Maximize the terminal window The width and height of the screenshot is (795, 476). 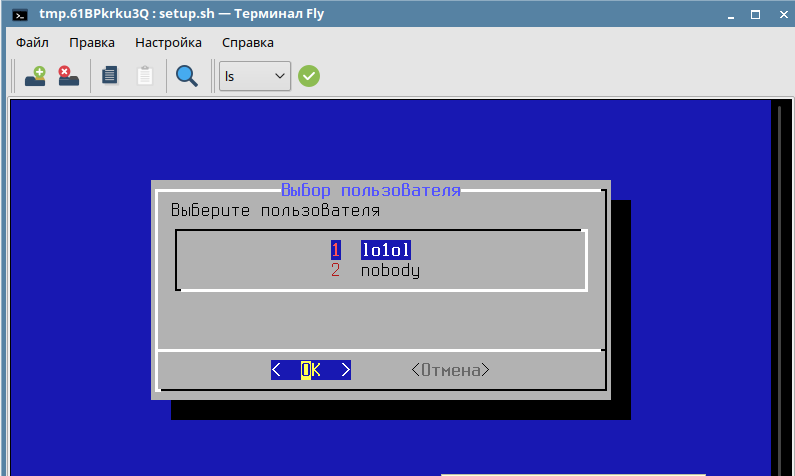[755, 15]
